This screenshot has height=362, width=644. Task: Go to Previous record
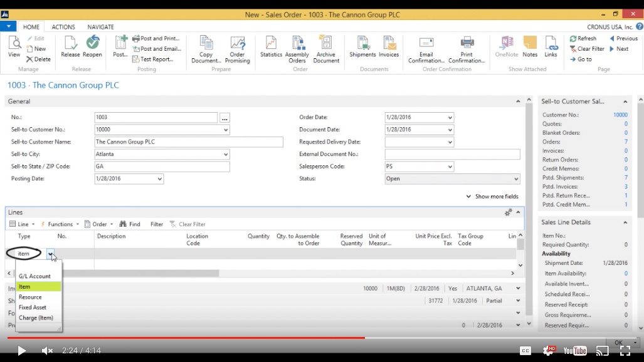click(623, 38)
